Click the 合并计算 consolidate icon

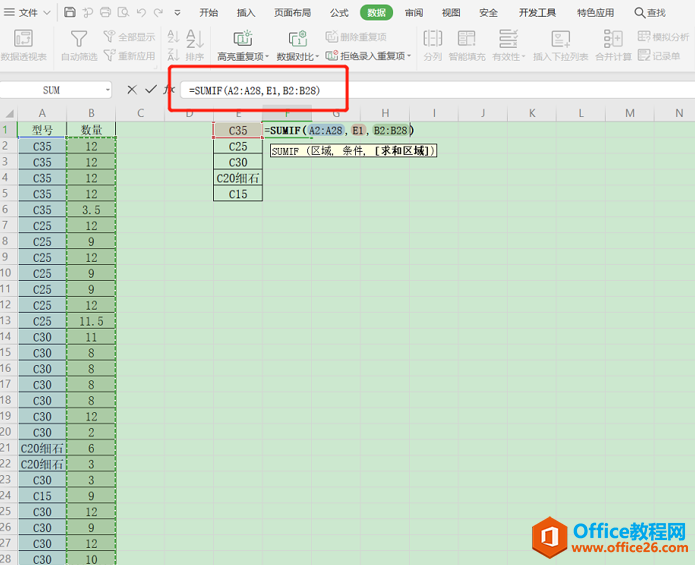613,39
